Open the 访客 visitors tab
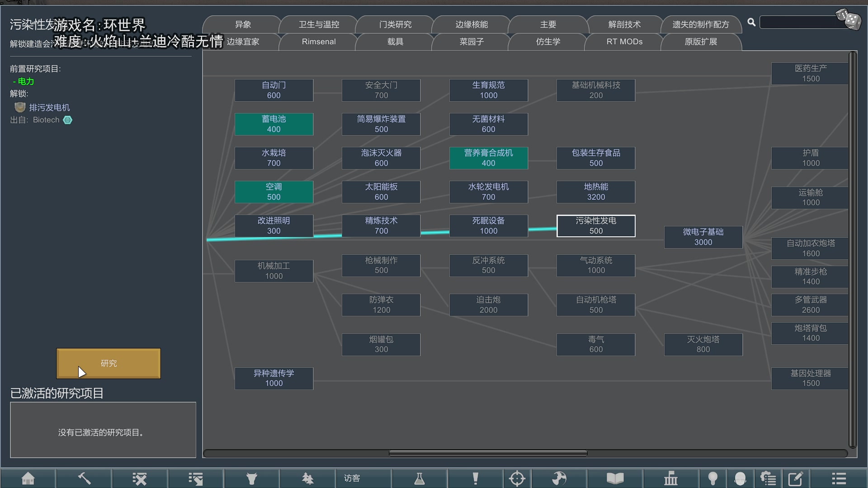Image resolution: width=868 pixels, height=488 pixels. (363, 478)
